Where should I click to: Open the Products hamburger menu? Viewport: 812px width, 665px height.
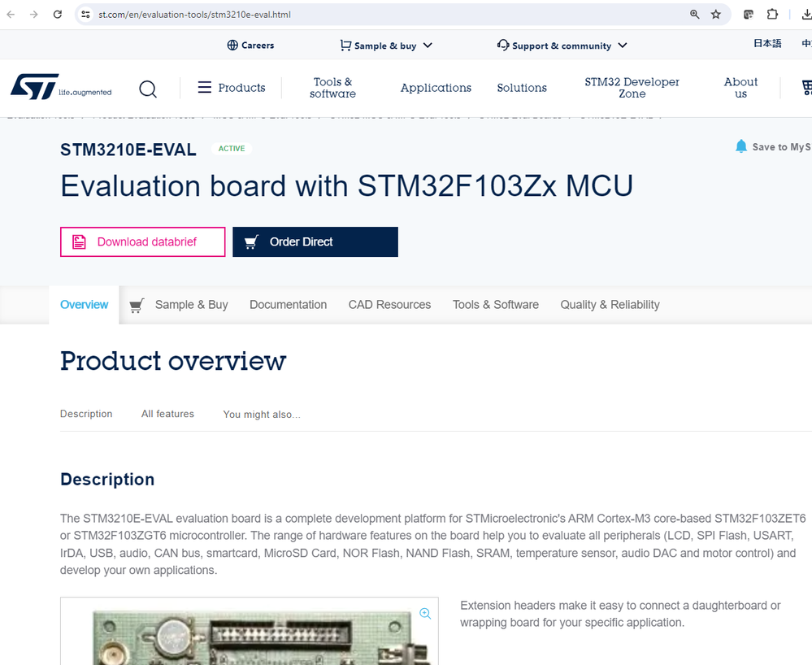(x=232, y=88)
